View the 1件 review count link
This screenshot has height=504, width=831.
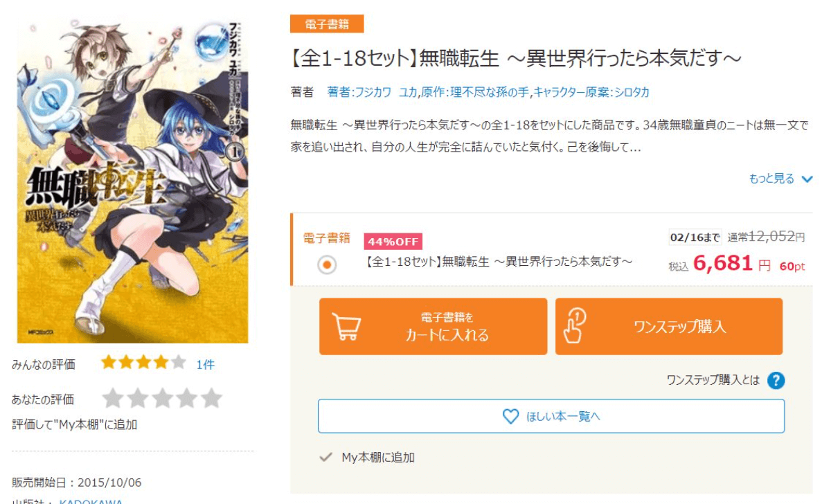point(206,365)
